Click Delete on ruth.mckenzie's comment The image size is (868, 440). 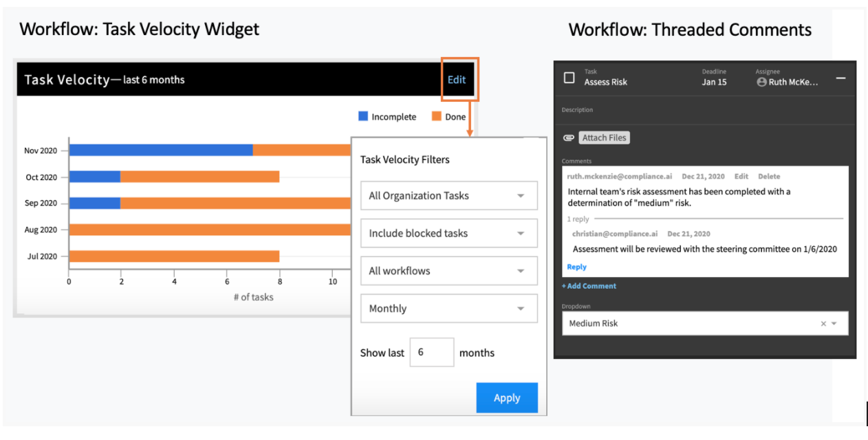769,177
